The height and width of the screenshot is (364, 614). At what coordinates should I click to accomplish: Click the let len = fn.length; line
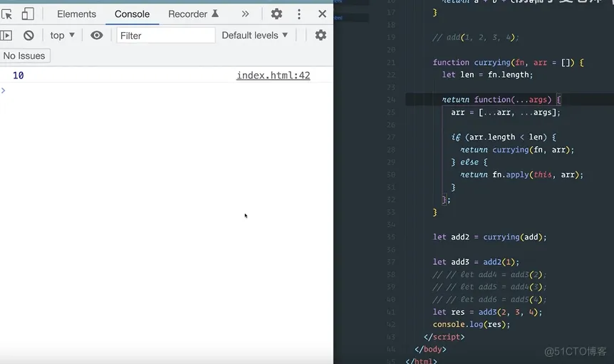coord(487,75)
